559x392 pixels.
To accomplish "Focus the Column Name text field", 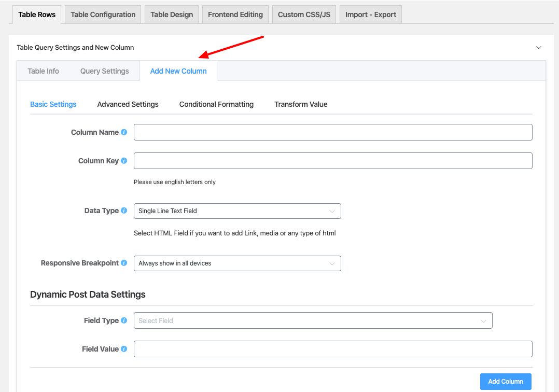I will pos(333,132).
